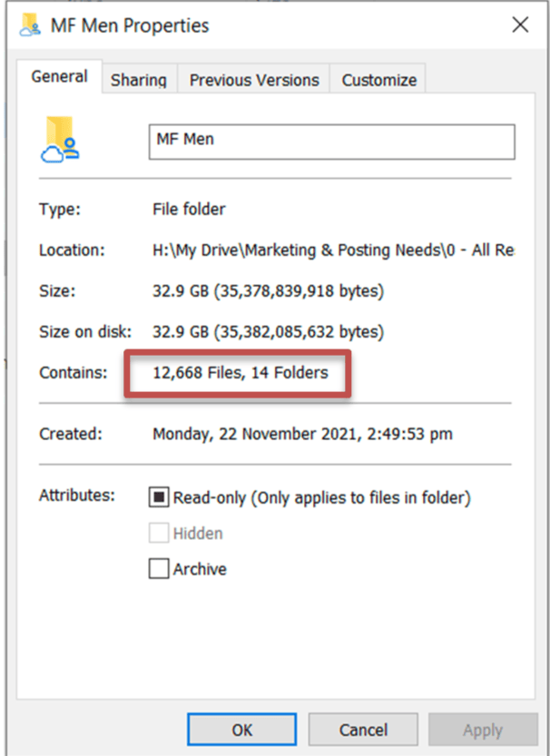Open the Sharing tab

pos(139,80)
